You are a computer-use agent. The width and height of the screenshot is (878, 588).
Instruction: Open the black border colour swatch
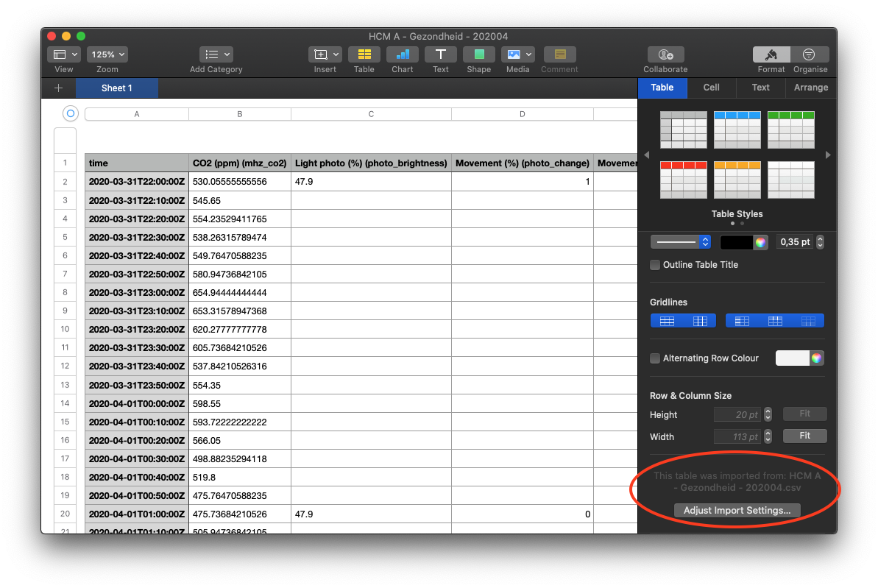click(736, 241)
